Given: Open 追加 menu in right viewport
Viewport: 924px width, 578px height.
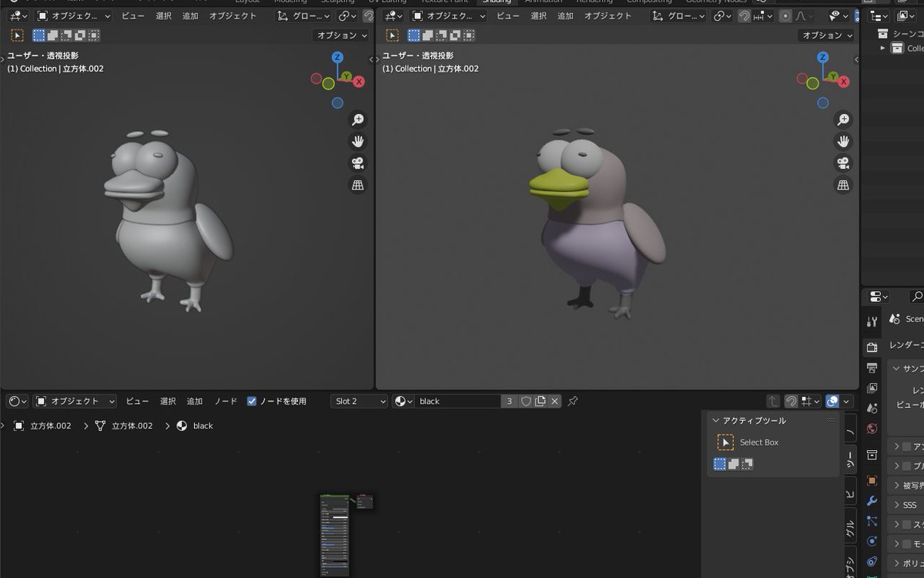Looking at the screenshot, I should click(565, 15).
